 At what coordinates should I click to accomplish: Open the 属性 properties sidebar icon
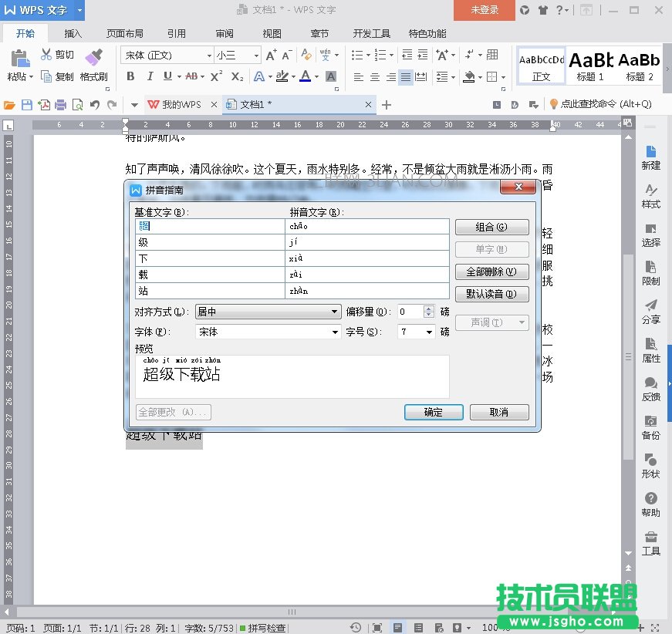650,350
